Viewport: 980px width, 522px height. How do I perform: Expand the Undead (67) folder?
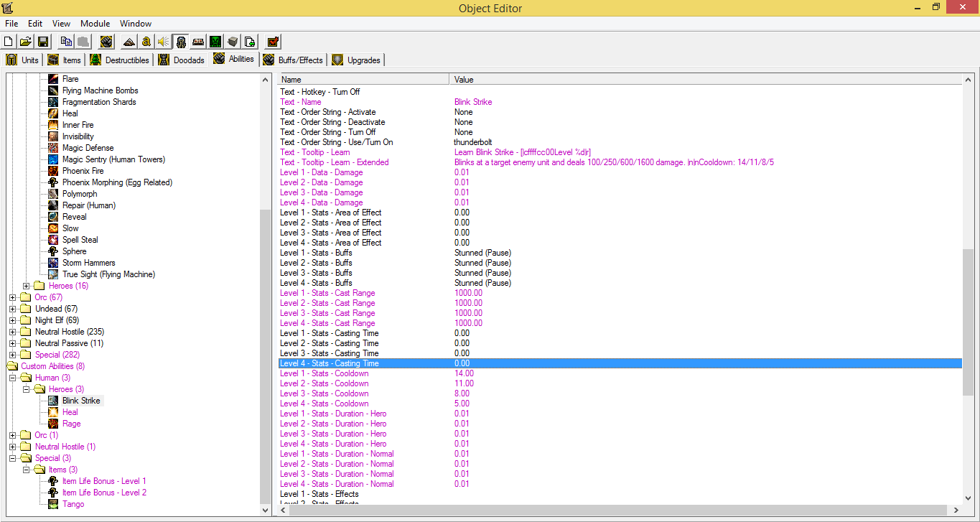[x=12, y=309]
